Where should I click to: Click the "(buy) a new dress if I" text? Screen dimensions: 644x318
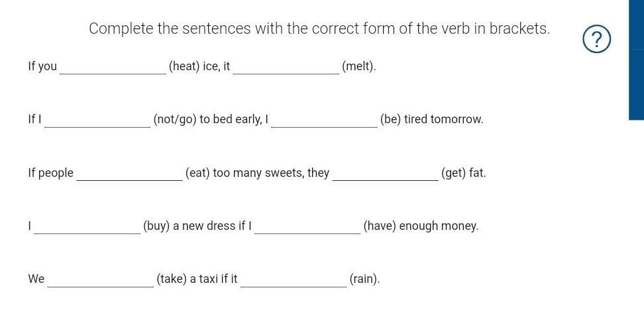[197, 226]
